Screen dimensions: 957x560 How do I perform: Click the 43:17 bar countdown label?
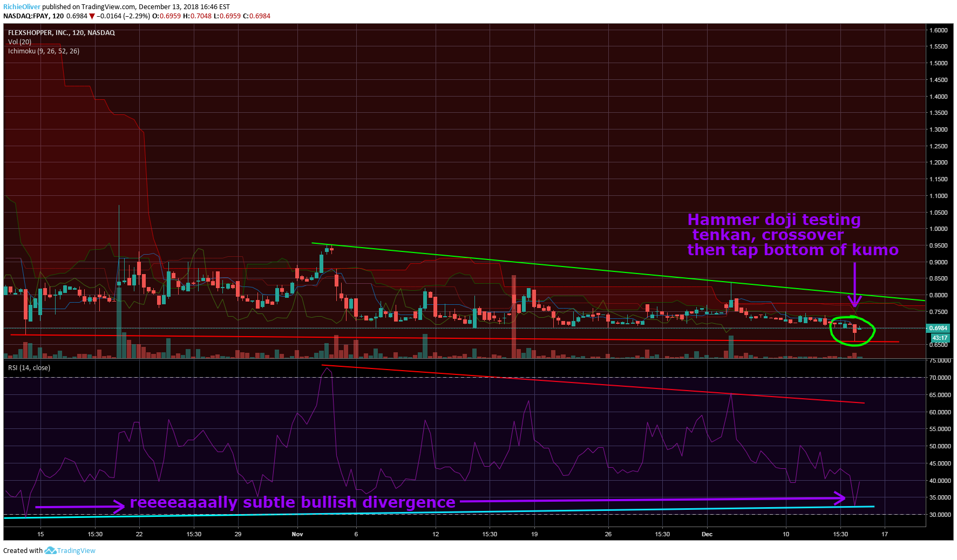(x=940, y=338)
